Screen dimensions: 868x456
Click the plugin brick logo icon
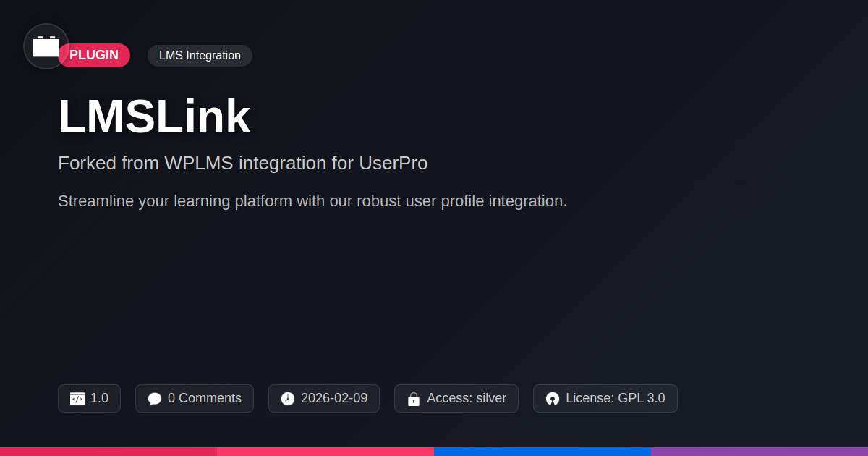pos(46,46)
